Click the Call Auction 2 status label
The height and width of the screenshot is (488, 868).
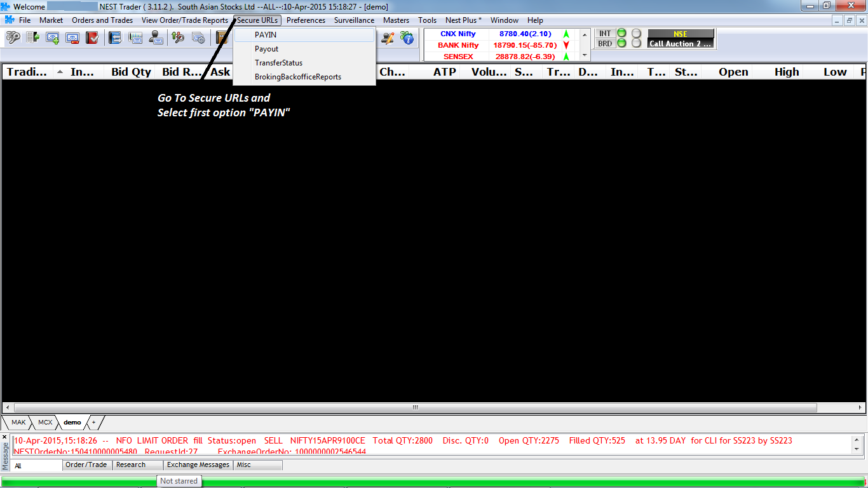click(681, 44)
